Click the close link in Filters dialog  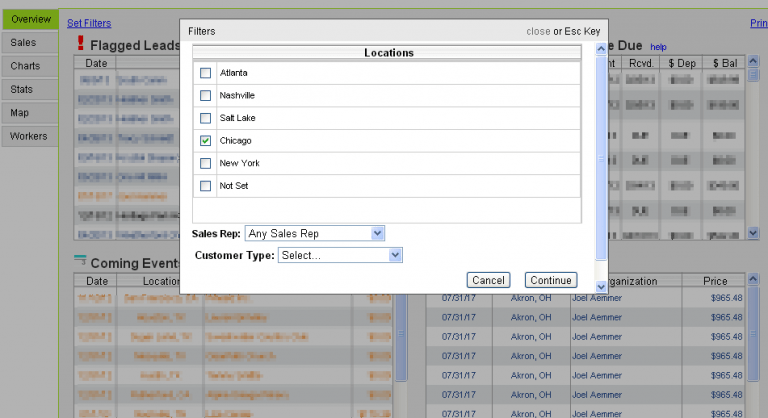(538, 31)
